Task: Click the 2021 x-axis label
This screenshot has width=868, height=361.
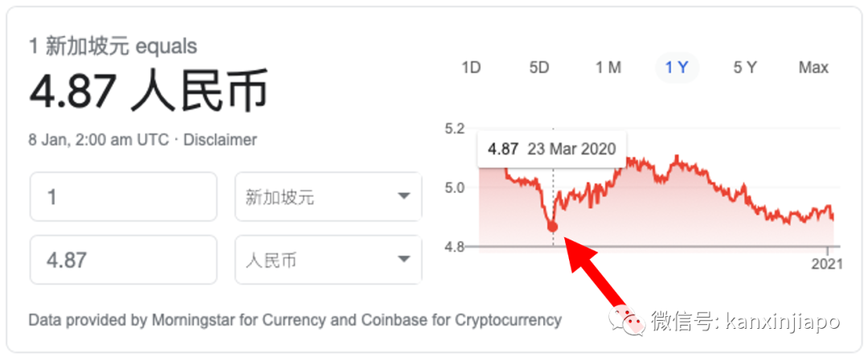Action: 827,264
